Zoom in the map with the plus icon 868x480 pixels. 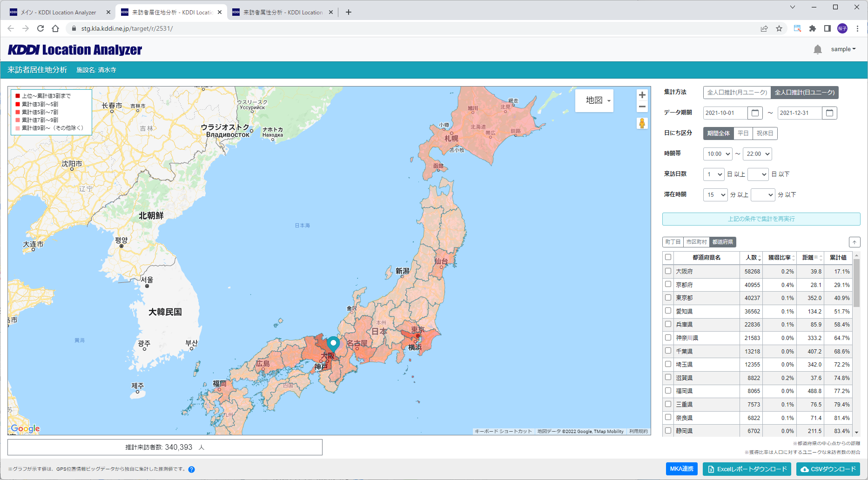[642, 94]
